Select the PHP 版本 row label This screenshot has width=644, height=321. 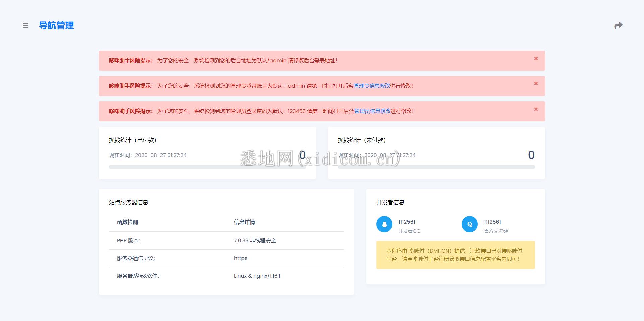point(129,240)
